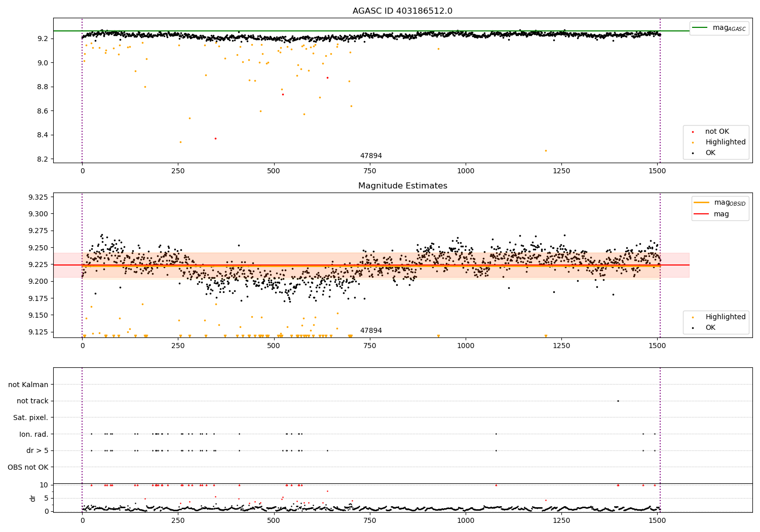Click the 500 x-tick under the bottom plot

tap(274, 520)
